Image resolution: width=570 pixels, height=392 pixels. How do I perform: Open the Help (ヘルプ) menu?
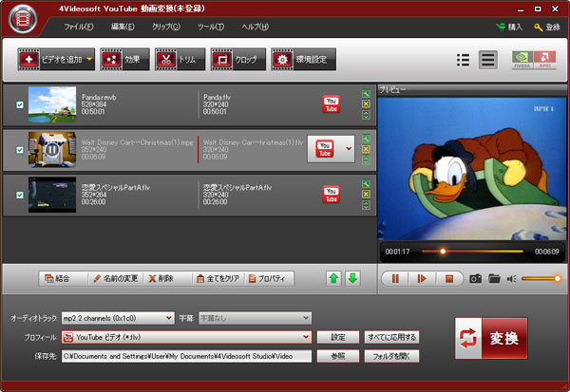256,27
